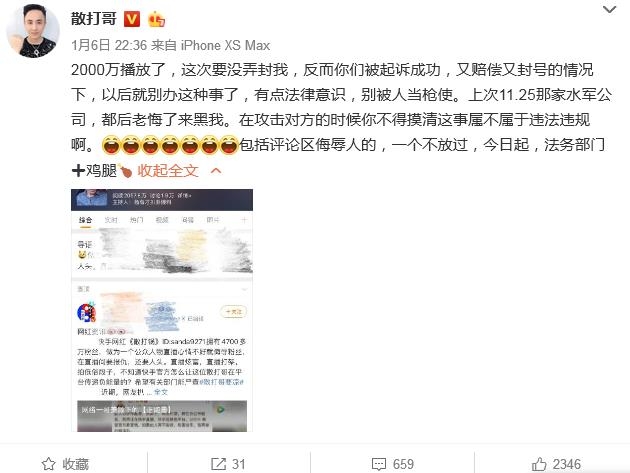
Task: Click the 收藏 button label
Action: coord(76,464)
